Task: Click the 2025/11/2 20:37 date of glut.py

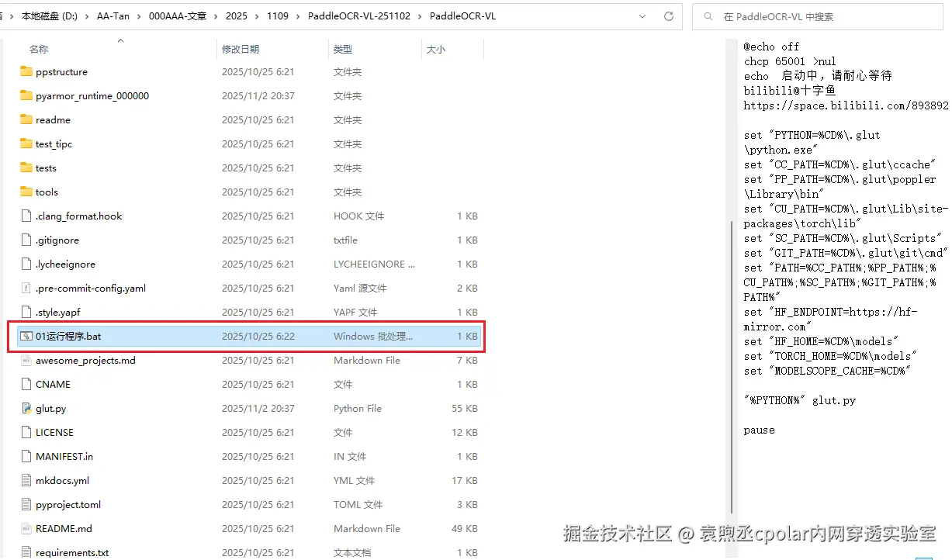Action: (x=258, y=409)
